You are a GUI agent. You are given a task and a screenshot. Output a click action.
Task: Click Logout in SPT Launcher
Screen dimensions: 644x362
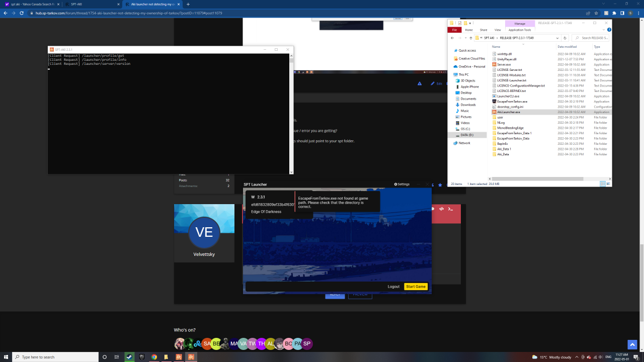tap(393, 287)
